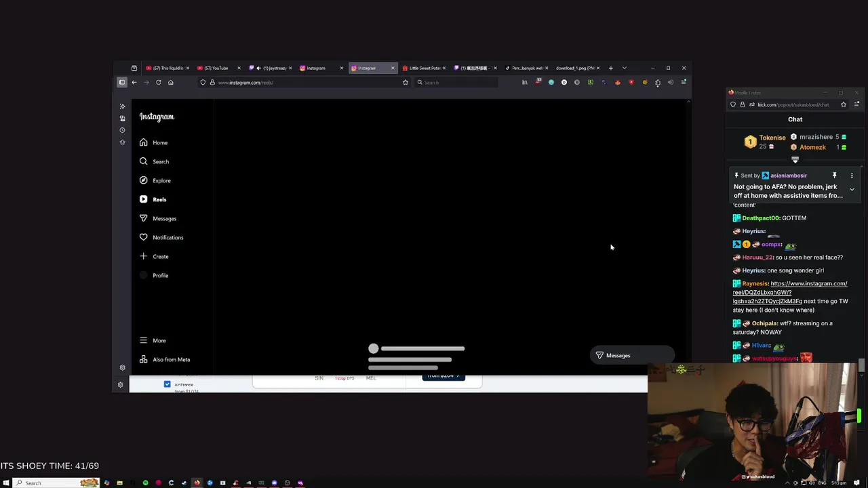The width and height of the screenshot is (868, 488).
Task: Open Firefox View button left of tabs
Action: coord(134,68)
